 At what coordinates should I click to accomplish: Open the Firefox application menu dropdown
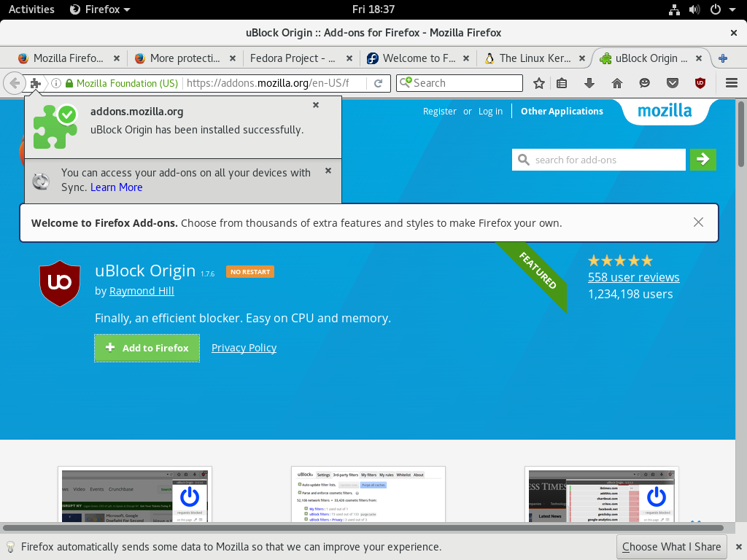[100, 9]
